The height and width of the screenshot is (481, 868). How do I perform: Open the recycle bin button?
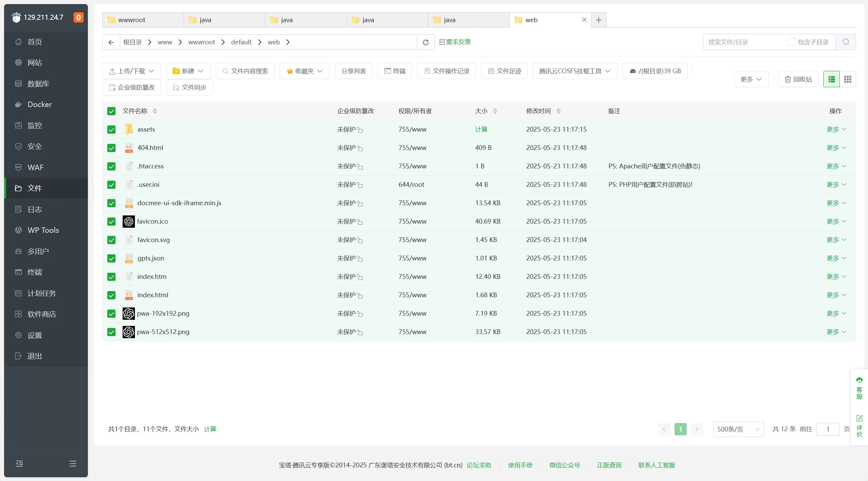click(798, 79)
